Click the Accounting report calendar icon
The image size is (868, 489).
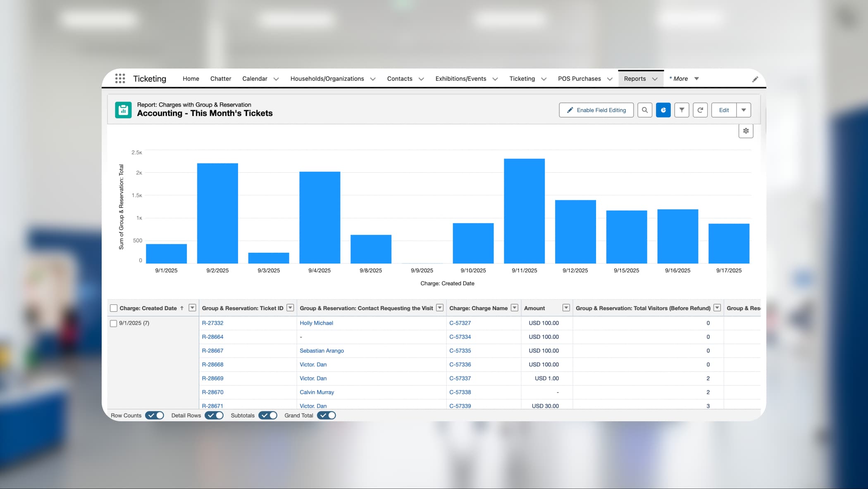123,110
